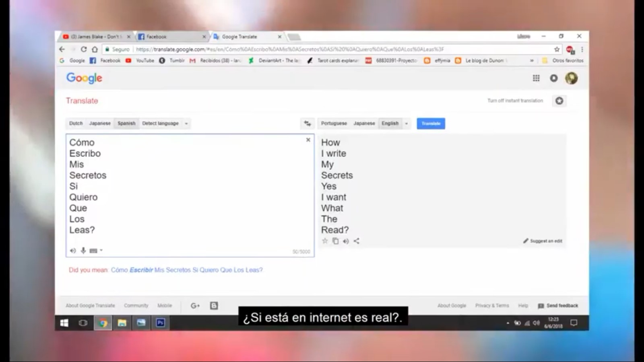The width and height of the screenshot is (644, 362).
Task: Focus the Spanish source text box
Action: coord(190,195)
